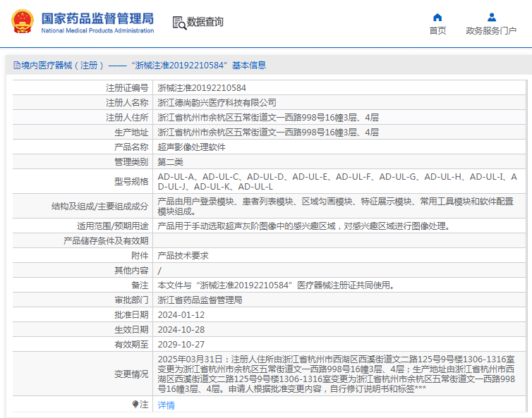Image resolution: width=532 pixels, height=418 pixels.
Task: Click the 数据查询 heading
Action: click(x=205, y=22)
